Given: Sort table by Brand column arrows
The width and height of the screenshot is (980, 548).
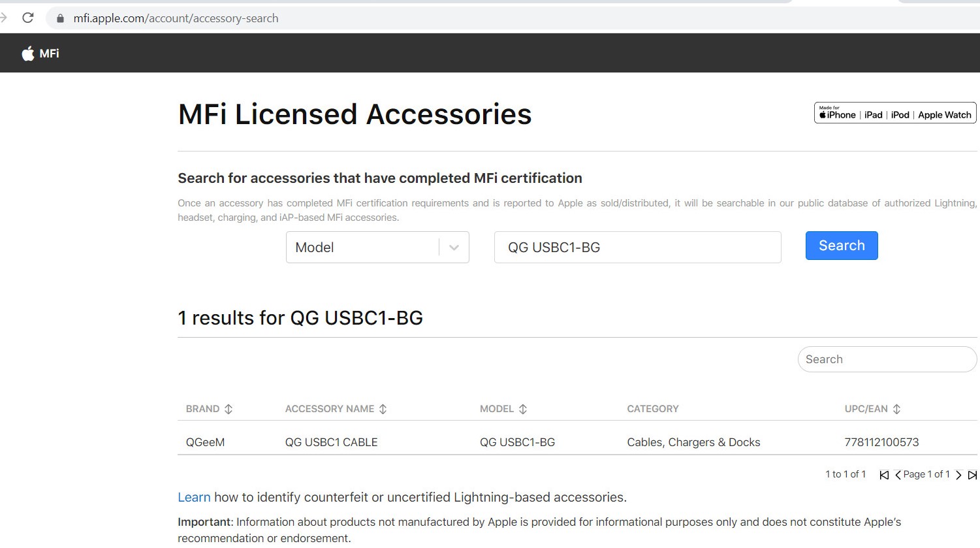Looking at the screenshot, I should 229,409.
